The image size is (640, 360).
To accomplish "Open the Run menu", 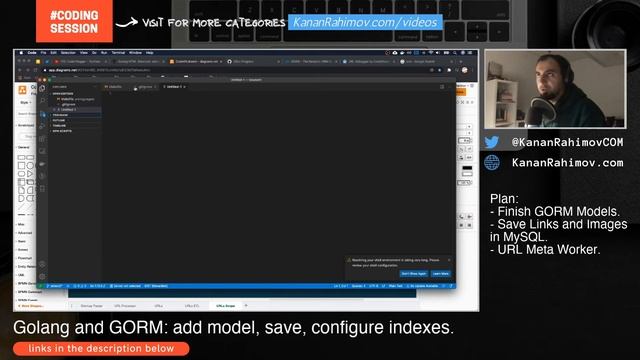I will click(x=104, y=53).
